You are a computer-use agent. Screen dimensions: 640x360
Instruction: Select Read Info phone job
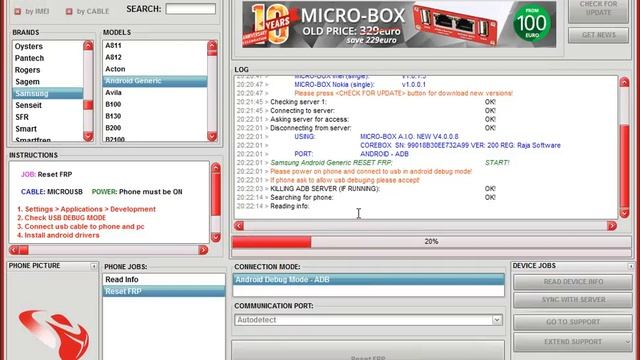(x=164, y=280)
